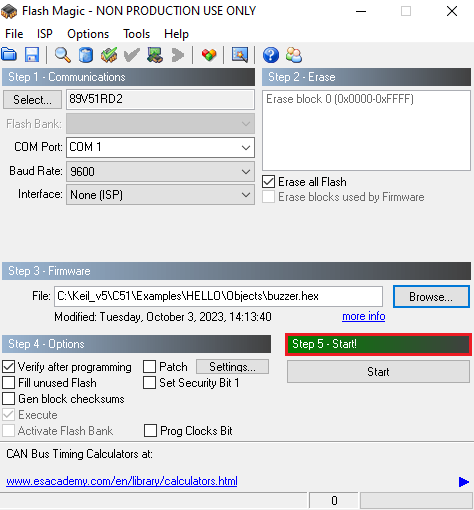The height and width of the screenshot is (510, 474).
Task: Open Patch Settings... button
Action: point(232,367)
